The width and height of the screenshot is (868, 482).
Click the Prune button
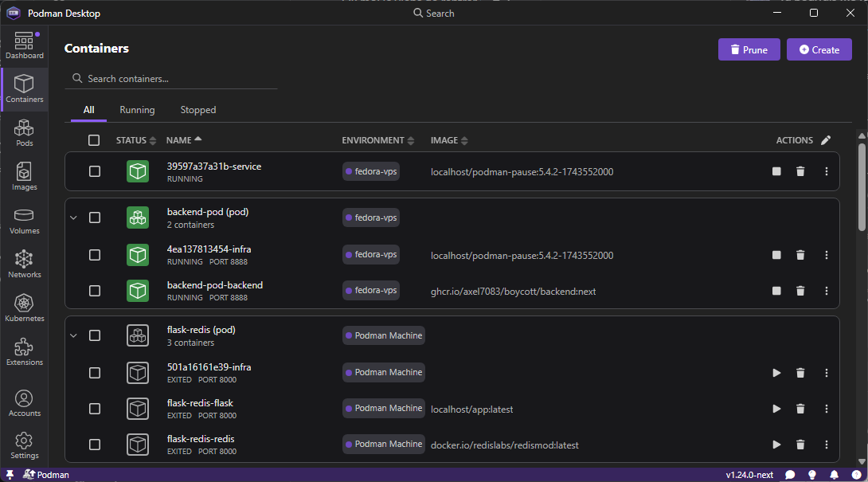click(749, 49)
